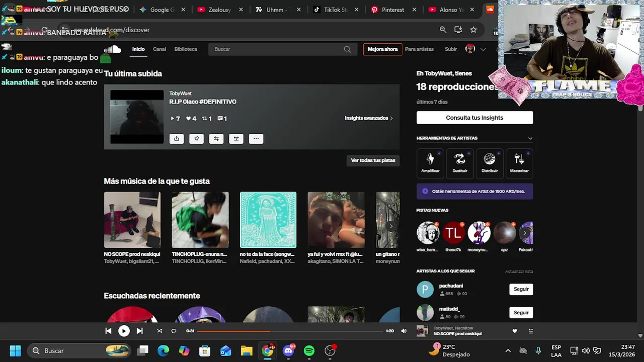Click the distribute icon button under R.I.P 0laco track
The image size is (644, 362).
pos(236,139)
